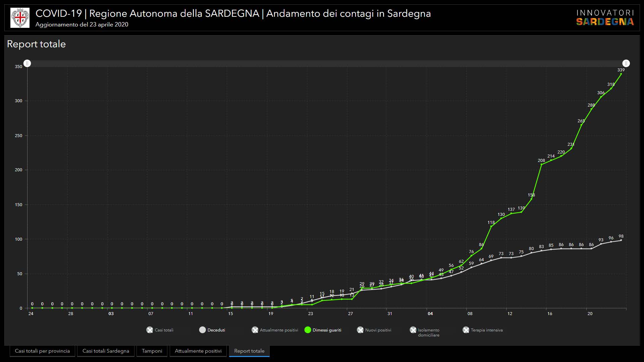
Task: Show the Isolamento domiciliare series
Action: [413, 330]
